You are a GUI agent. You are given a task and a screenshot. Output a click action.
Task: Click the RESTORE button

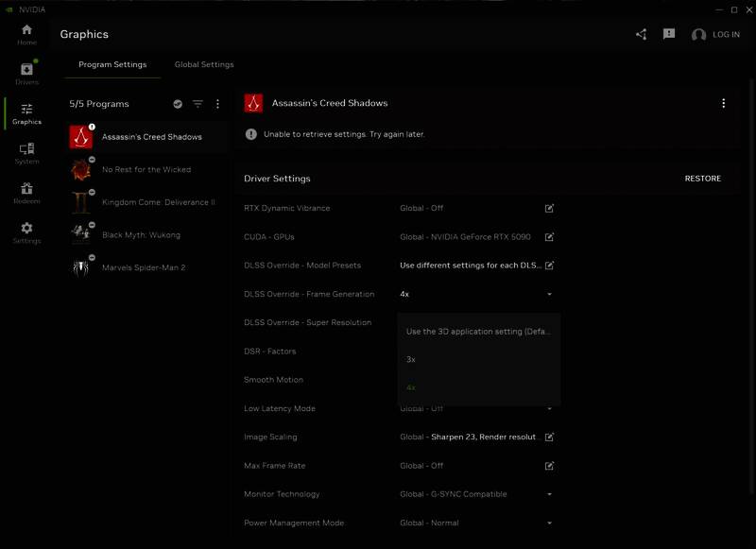point(702,179)
